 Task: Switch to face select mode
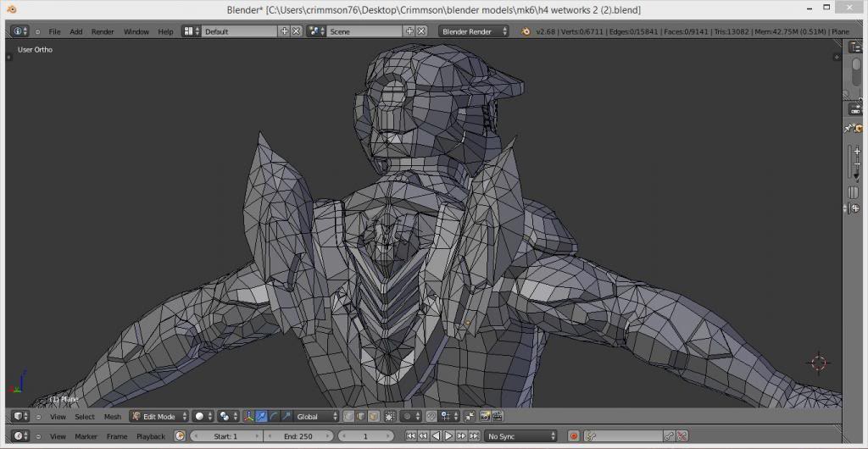point(374,416)
